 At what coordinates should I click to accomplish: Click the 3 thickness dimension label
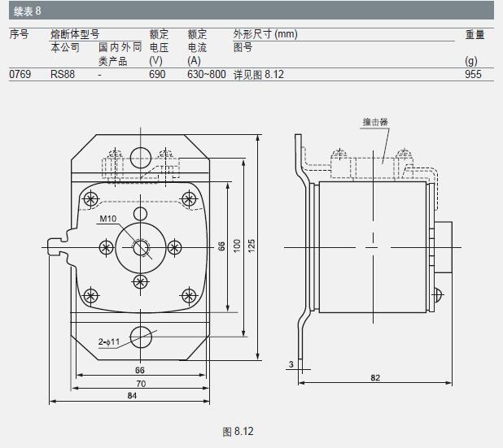[291, 363]
